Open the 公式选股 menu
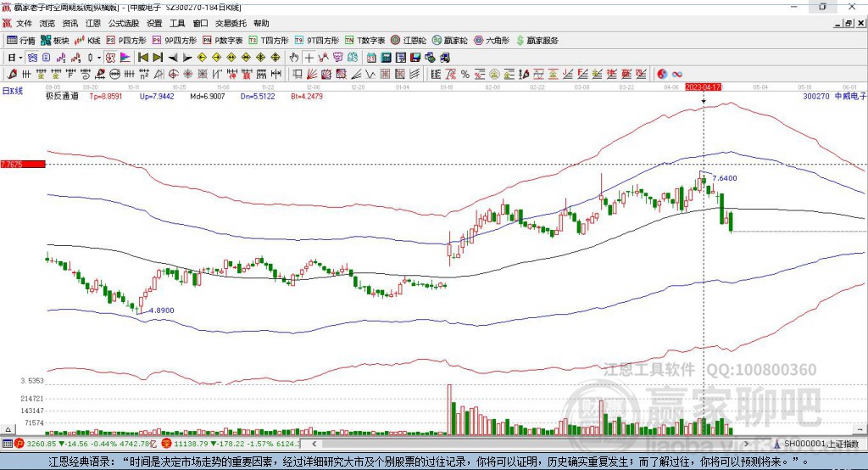This screenshot has width=868, height=470. (124, 23)
